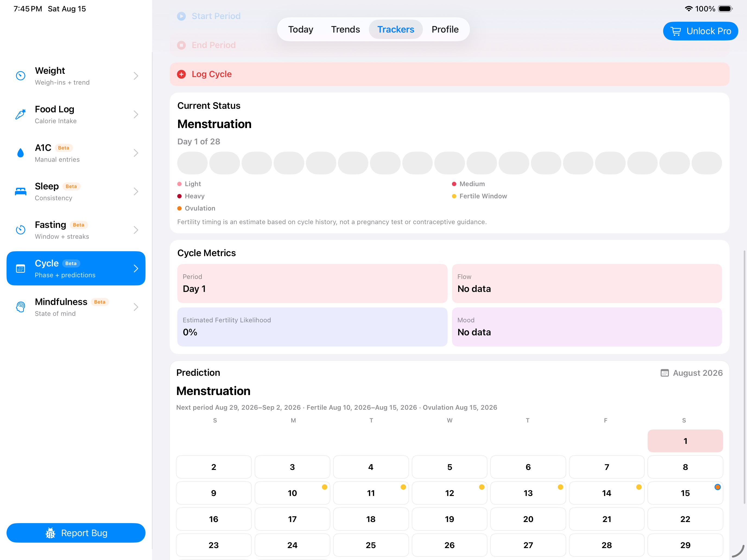Click the ovulation dot on day 15
Image resolution: width=747 pixels, height=560 pixels.
(717, 487)
